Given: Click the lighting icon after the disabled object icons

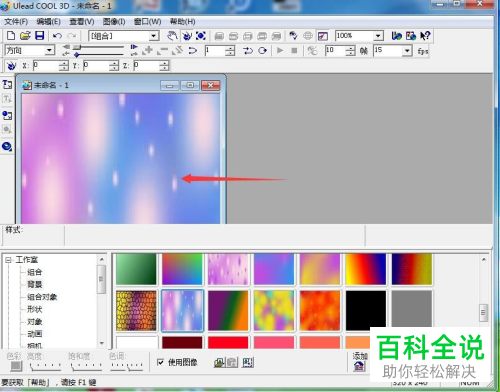Looking at the screenshot, I should 293,36.
